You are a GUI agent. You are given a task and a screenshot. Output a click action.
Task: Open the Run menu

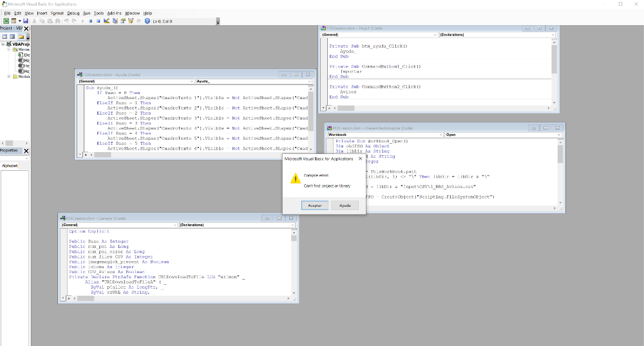click(x=86, y=13)
